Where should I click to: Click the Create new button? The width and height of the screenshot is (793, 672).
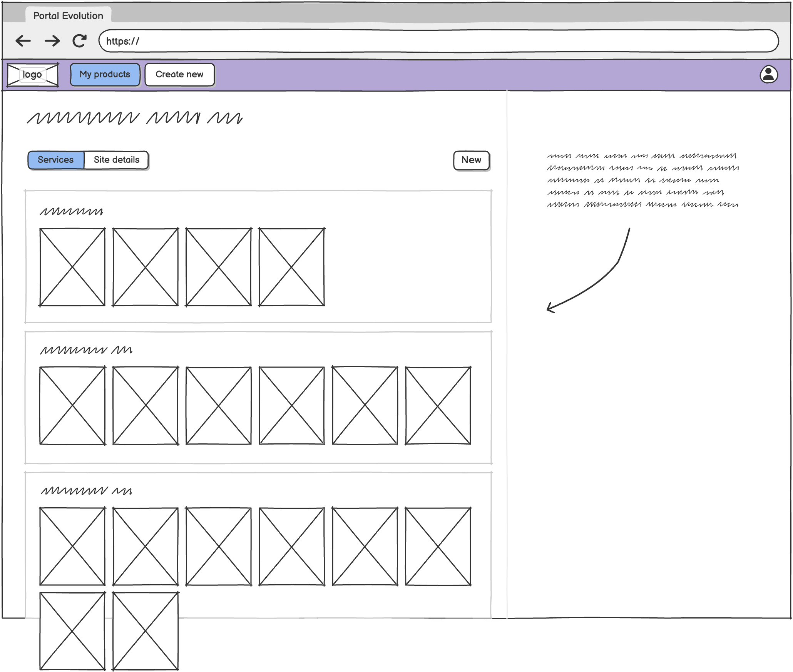coord(179,74)
